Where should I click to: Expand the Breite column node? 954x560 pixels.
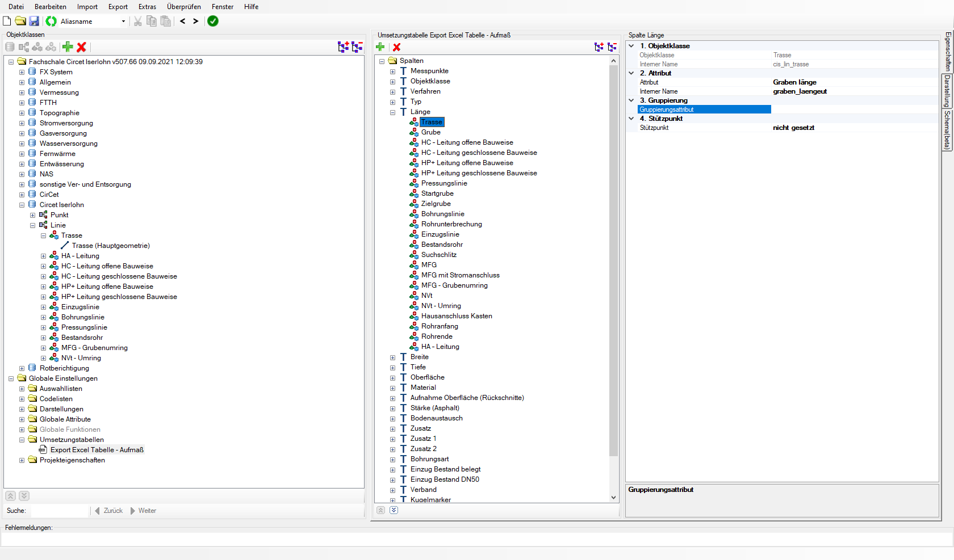click(392, 357)
